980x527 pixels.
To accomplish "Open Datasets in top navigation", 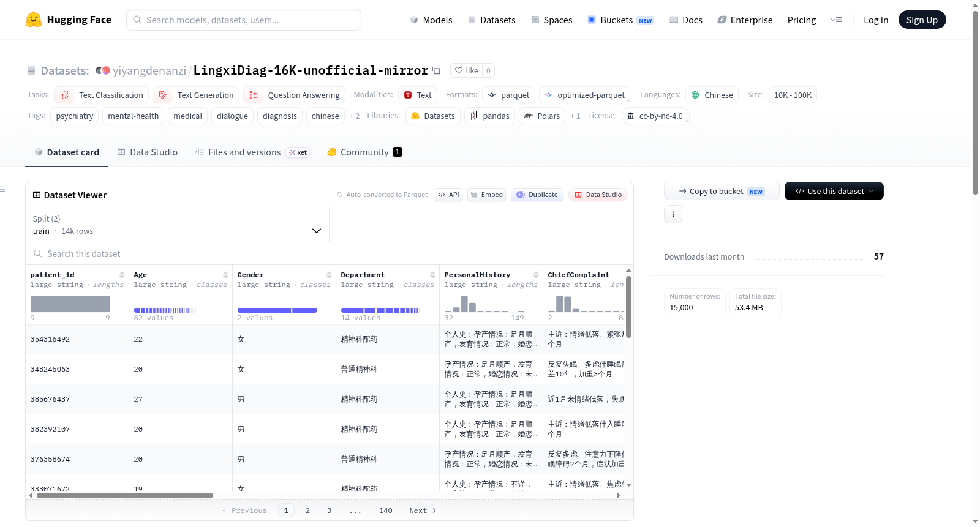I will click(x=491, y=20).
